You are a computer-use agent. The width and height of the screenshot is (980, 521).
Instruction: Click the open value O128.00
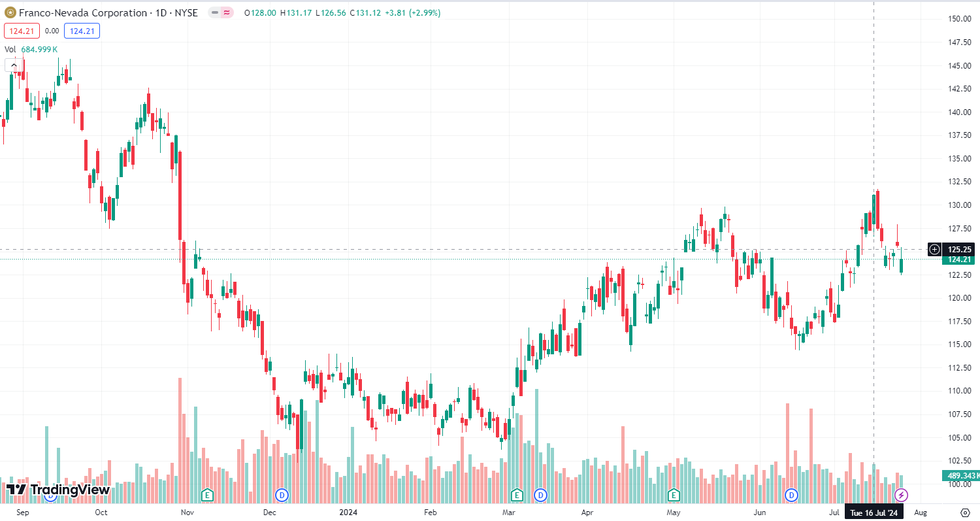click(x=259, y=12)
